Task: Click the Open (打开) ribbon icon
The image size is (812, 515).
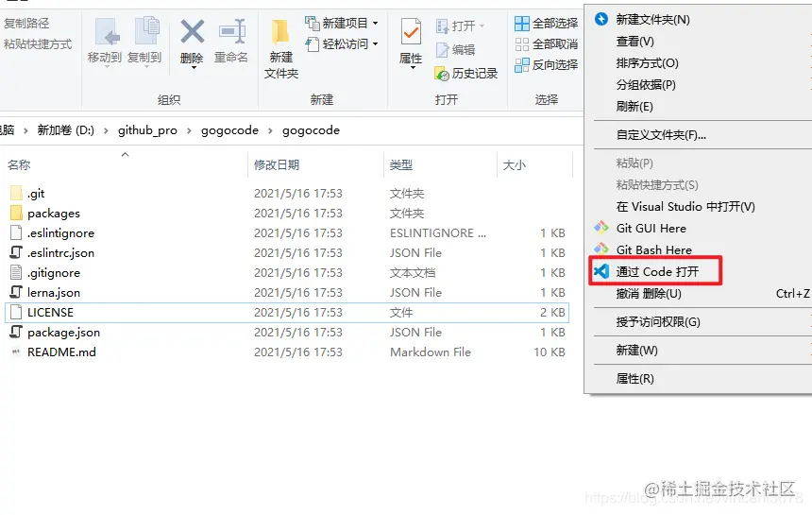Action: pos(442,26)
